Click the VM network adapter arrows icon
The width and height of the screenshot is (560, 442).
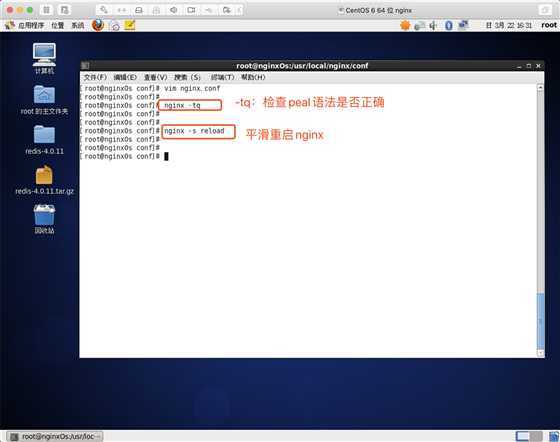click(x=121, y=10)
